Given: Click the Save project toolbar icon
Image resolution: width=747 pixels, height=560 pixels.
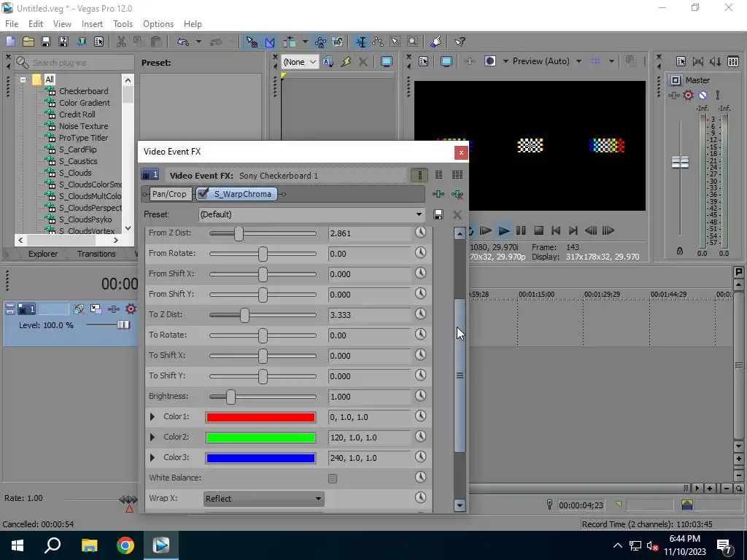Looking at the screenshot, I should point(46,42).
